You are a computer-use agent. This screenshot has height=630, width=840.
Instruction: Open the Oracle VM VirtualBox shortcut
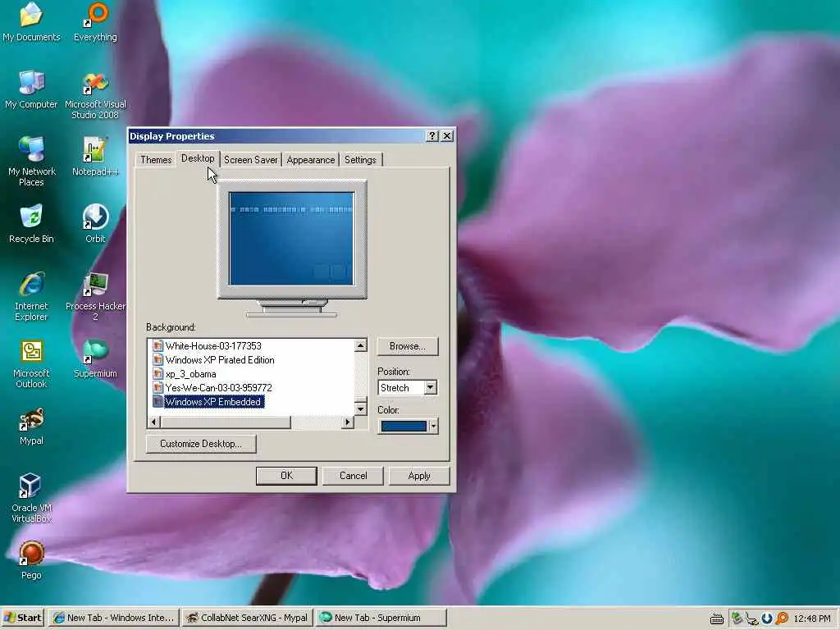pos(31,498)
